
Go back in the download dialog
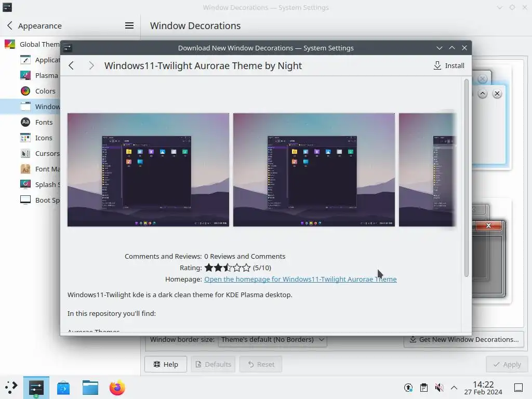point(71,65)
